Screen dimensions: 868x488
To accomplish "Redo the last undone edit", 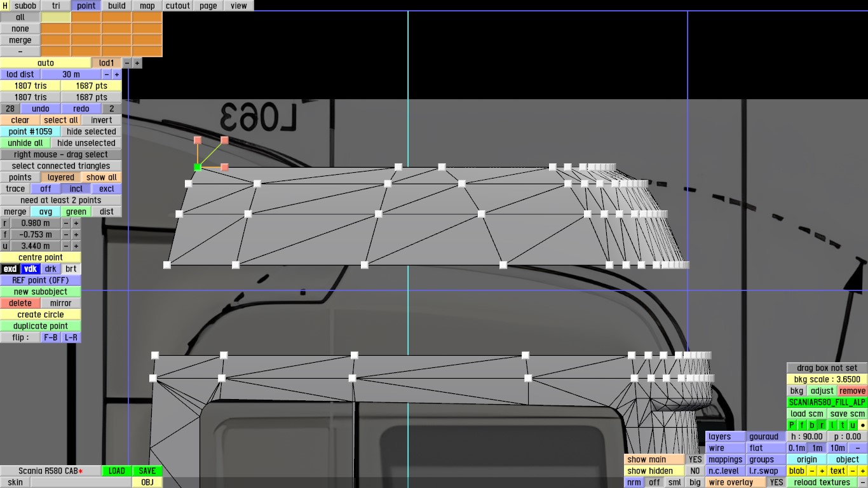I will (x=81, y=109).
